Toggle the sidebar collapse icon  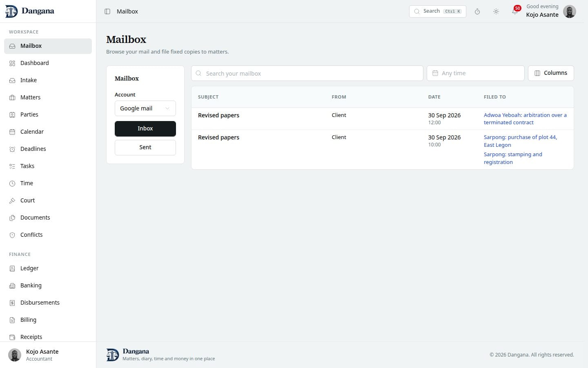point(107,11)
